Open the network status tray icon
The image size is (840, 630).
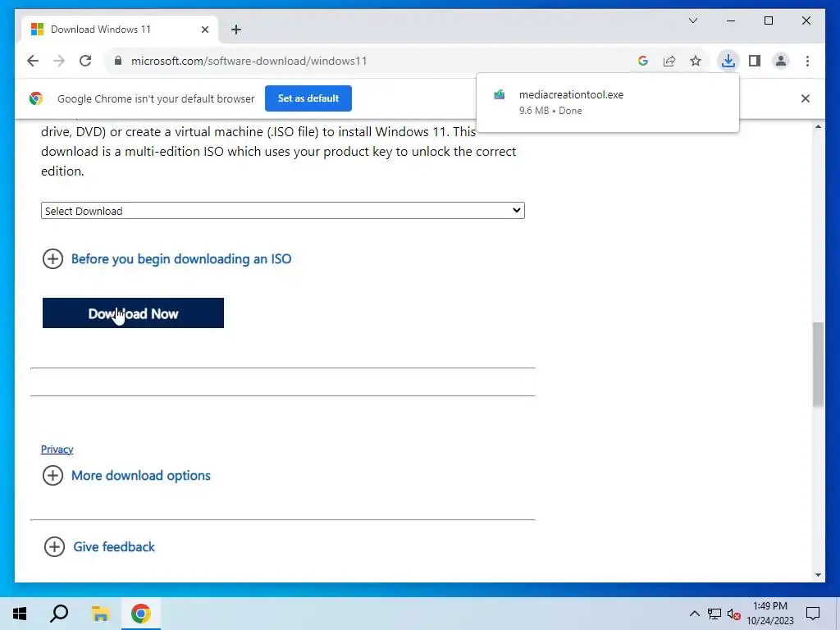714,614
